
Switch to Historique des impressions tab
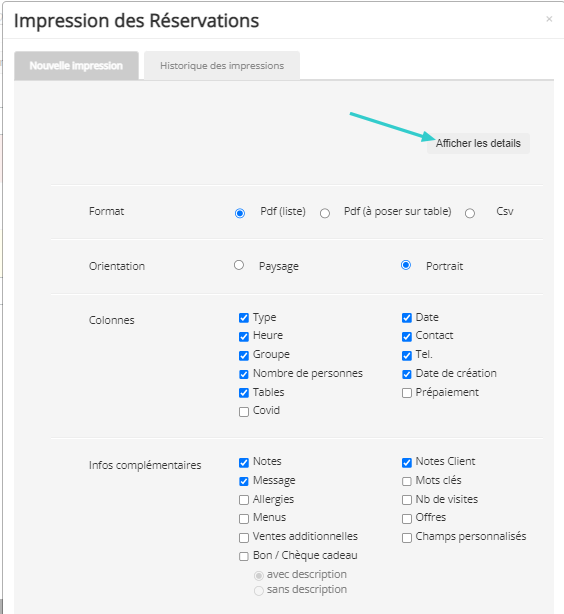click(x=222, y=66)
